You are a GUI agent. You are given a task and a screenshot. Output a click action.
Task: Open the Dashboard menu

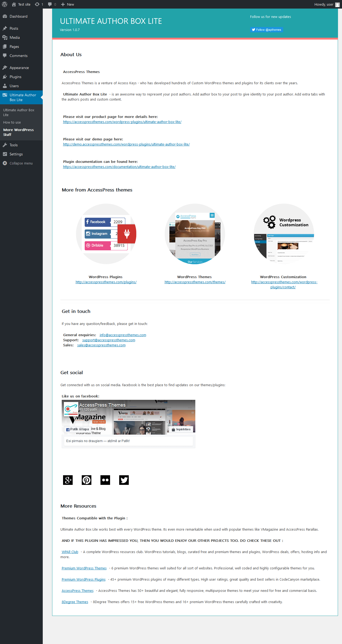[x=21, y=16]
